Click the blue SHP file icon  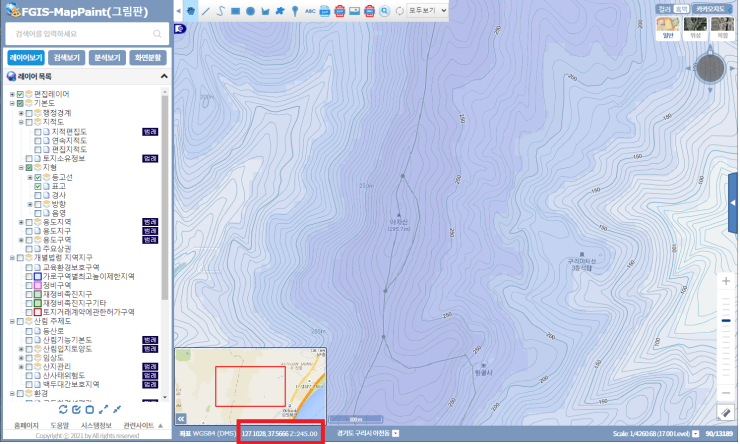tap(325, 11)
